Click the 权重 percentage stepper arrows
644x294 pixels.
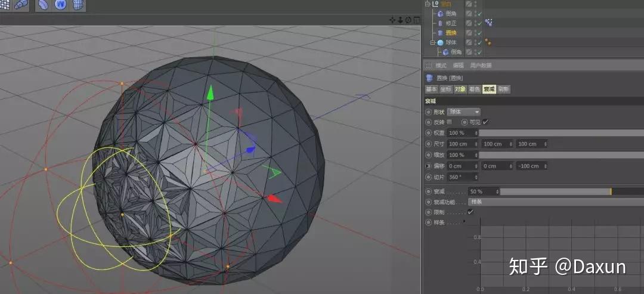tap(476, 133)
